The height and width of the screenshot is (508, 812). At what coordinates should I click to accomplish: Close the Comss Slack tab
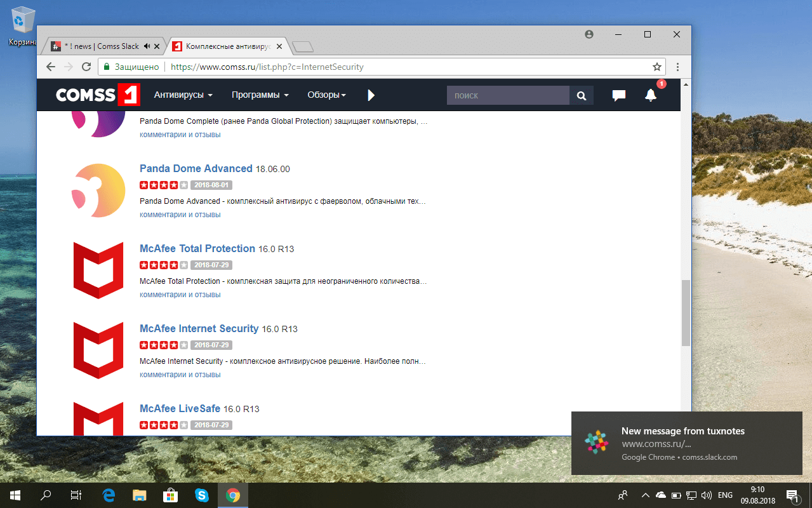coord(157,46)
